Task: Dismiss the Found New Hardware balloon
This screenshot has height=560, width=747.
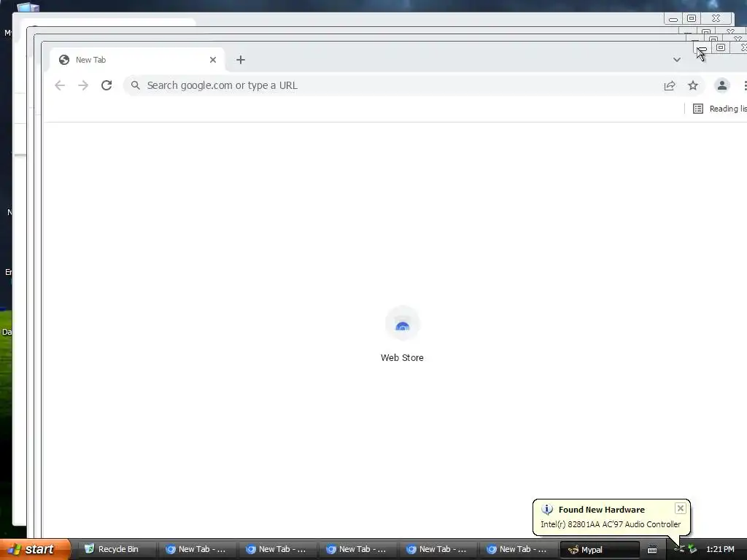Action: pos(681,508)
